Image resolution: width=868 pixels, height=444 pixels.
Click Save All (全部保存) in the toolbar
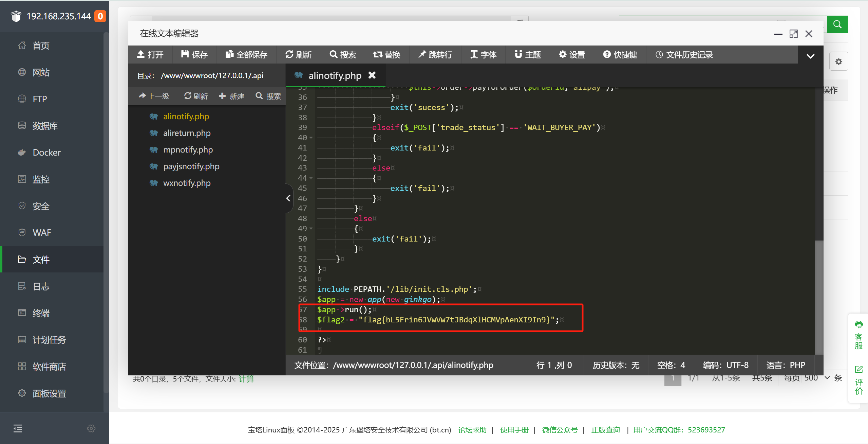tap(247, 55)
